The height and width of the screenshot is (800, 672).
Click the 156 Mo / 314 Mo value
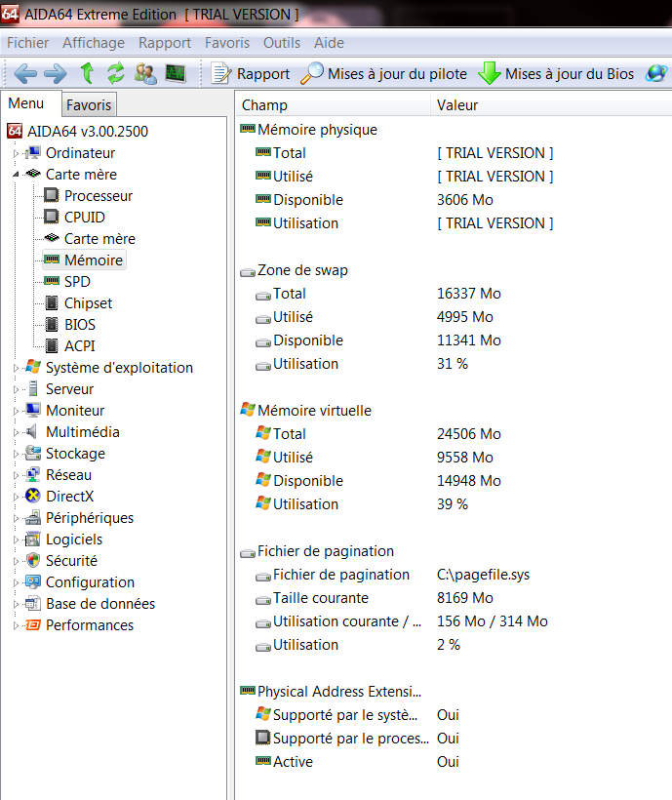[493, 621]
